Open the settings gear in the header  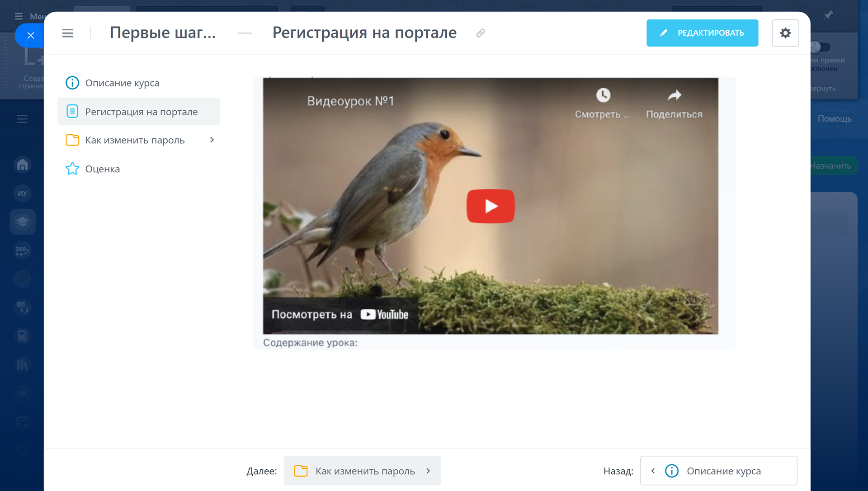785,33
